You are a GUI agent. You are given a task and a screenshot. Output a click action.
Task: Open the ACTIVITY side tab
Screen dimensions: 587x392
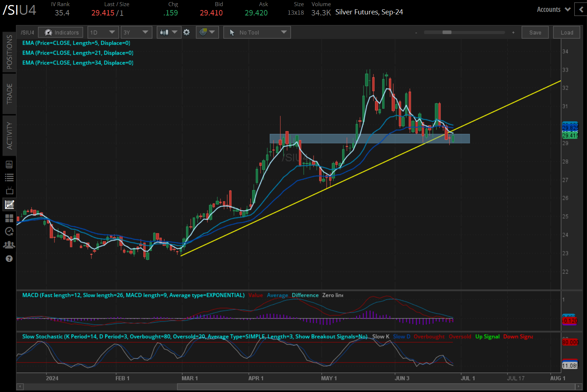pos(9,136)
